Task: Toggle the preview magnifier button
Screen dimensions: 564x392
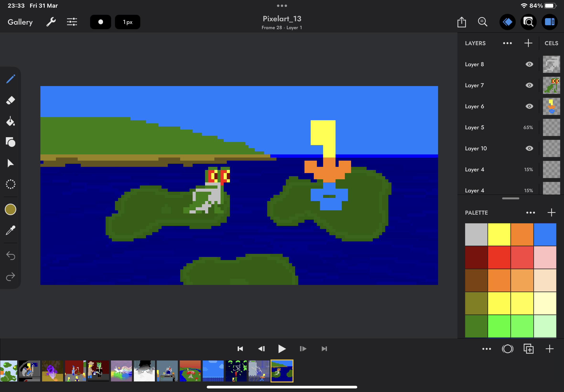Action: [528, 22]
